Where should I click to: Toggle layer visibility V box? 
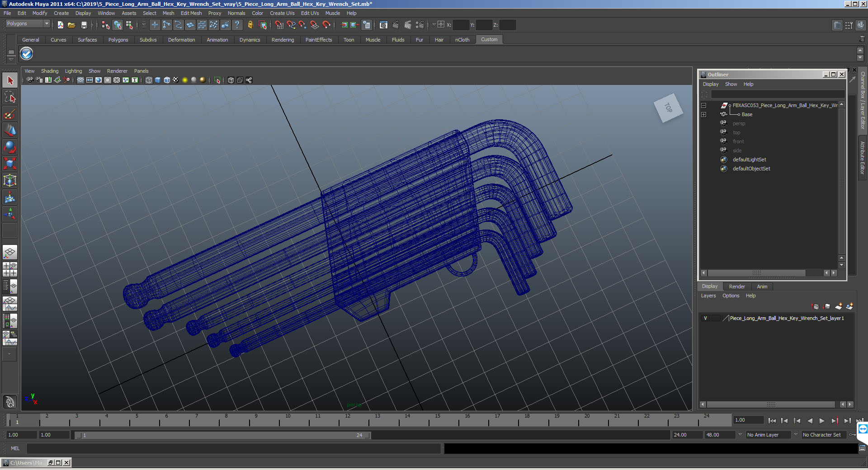pos(705,318)
